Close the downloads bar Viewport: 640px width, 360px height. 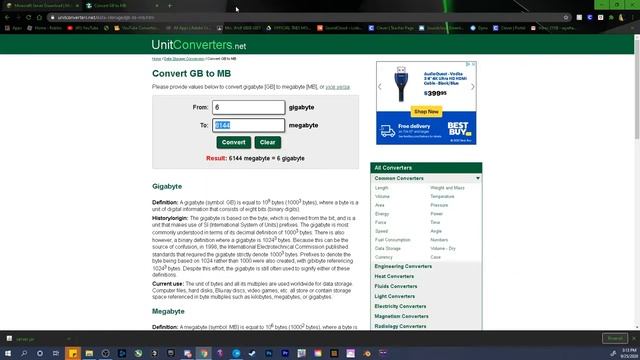coord(634,338)
